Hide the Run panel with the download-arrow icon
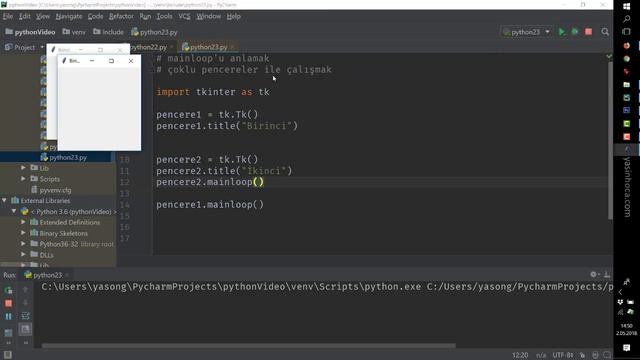 click(607, 274)
